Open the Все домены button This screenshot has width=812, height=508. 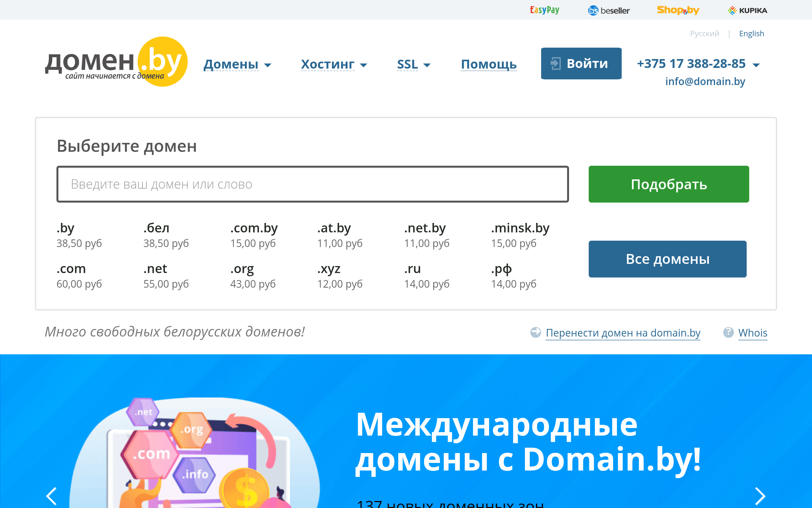coord(667,259)
